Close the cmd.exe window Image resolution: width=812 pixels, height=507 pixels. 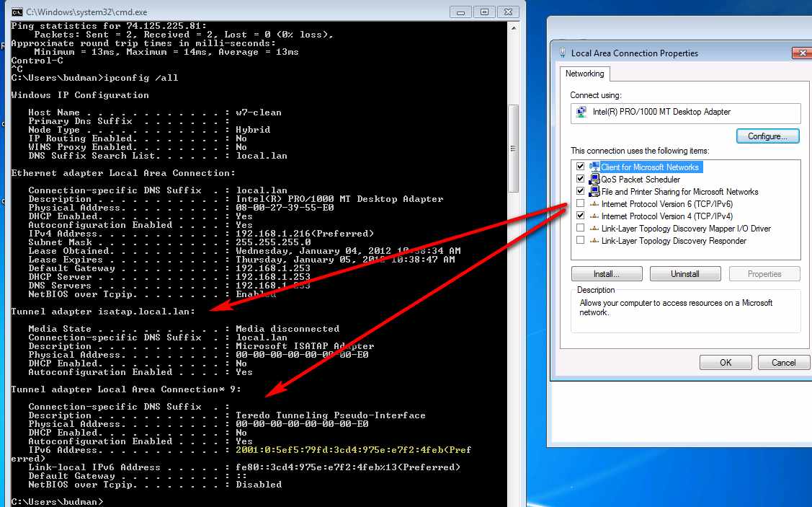(509, 12)
